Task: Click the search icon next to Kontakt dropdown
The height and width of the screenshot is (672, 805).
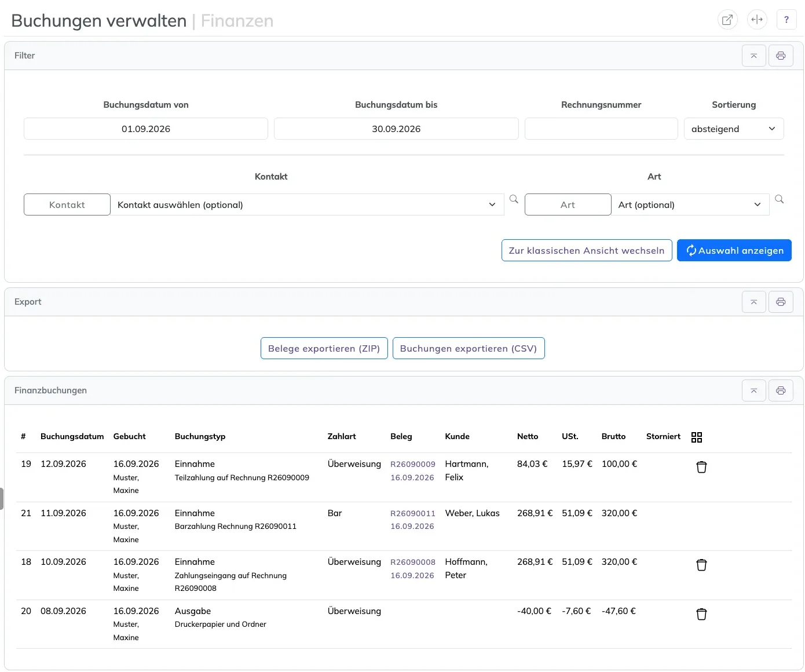Action: tap(514, 199)
